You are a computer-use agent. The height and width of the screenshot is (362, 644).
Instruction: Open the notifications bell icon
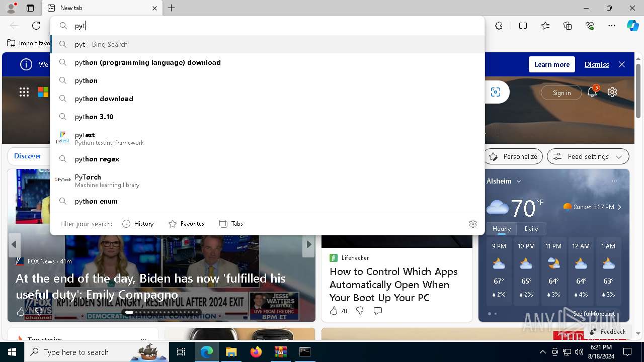tap(592, 92)
